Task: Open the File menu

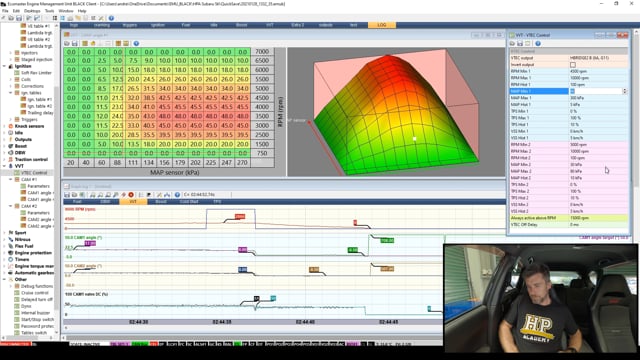Action: click(x=5, y=11)
